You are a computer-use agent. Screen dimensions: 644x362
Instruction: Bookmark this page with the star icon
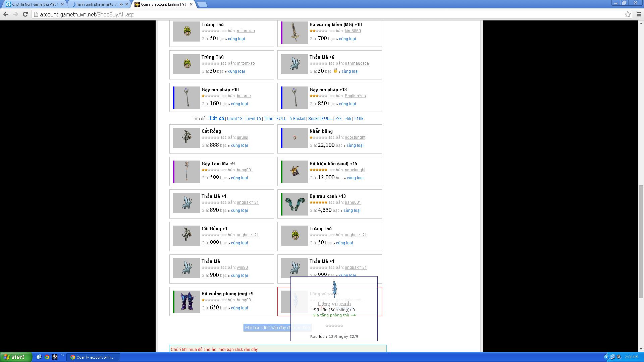[628, 14]
